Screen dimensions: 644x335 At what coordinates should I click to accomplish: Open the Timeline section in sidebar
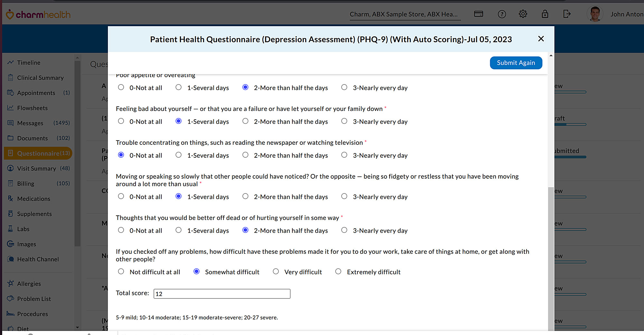click(x=28, y=62)
